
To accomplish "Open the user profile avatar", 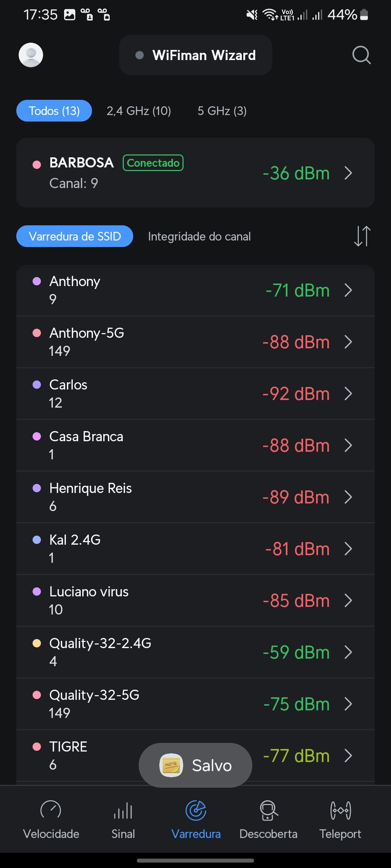I will point(31,55).
